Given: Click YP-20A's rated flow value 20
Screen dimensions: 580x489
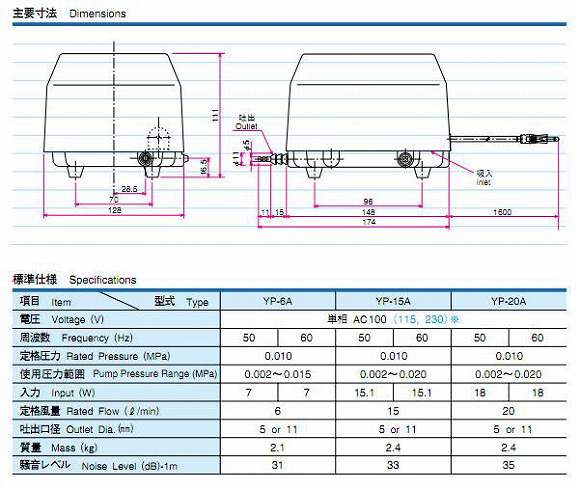Looking at the screenshot, I should tap(509, 411).
